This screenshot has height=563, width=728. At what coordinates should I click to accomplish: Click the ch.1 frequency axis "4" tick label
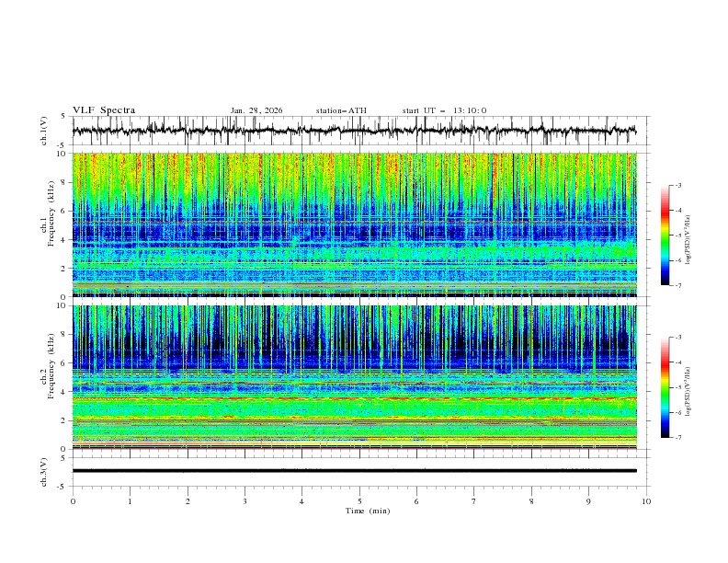(64, 240)
